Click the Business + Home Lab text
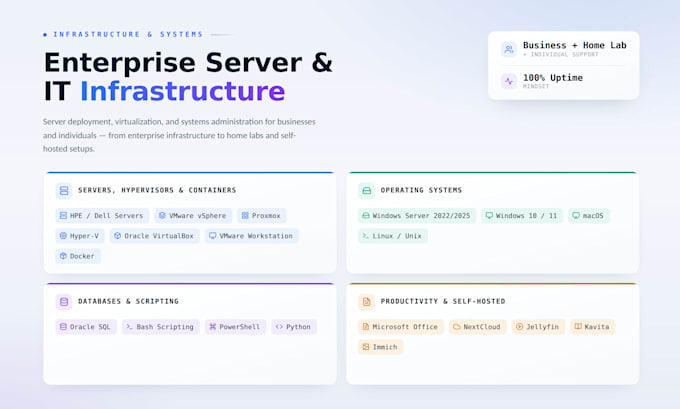This screenshot has width=680, height=409. (575, 45)
